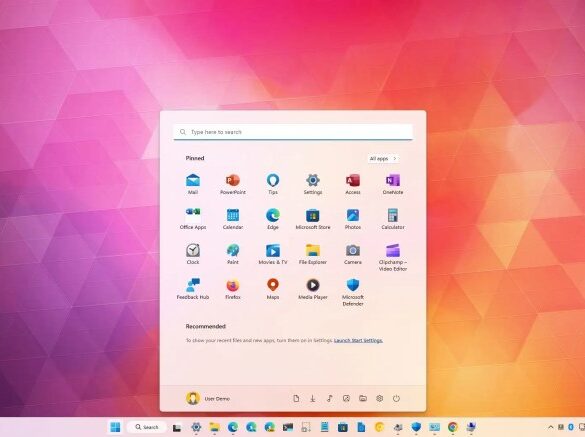Open Downloads folder from Start footer
585x437 pixels.
coord(313,399)
